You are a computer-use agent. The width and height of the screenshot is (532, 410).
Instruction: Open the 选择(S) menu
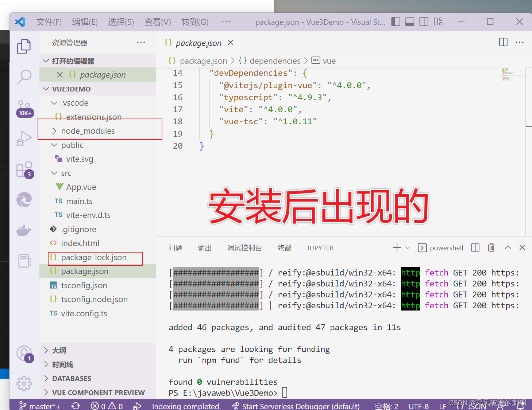(x=121, y=22)
